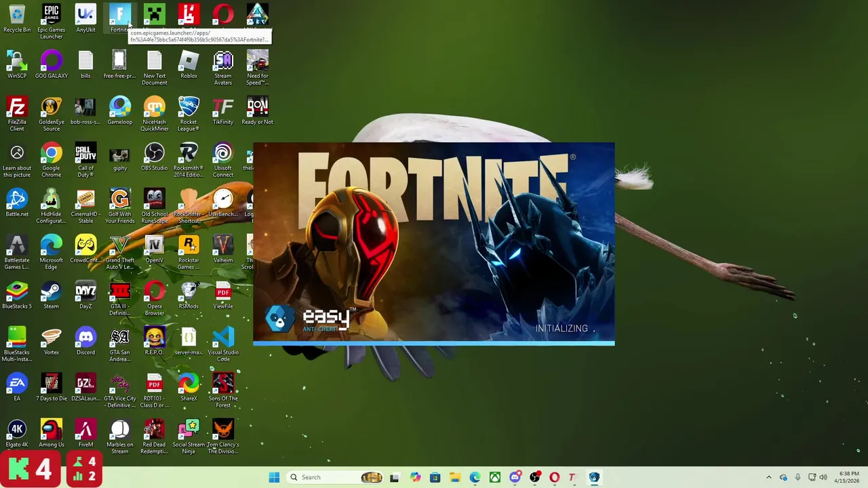Viewport: 868px width, 488px height.
Task: Open ShareX desktop shortcut
Action: [189, 387]
